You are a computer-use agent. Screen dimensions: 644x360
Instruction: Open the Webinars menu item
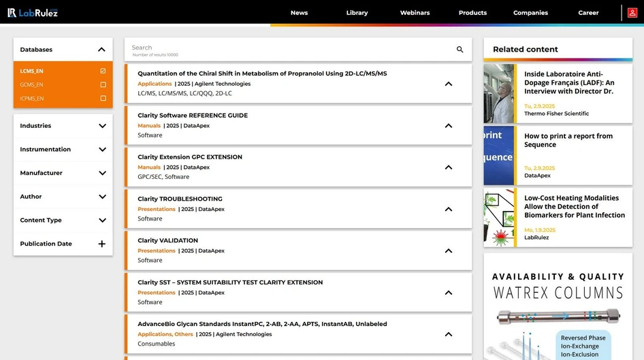pos(415,13)
